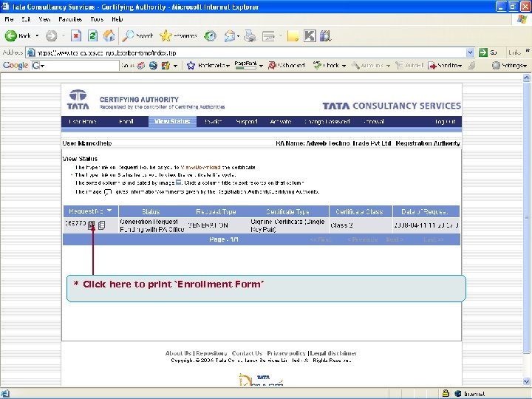Click the print Enrollment Form icon beside the request number
The image size is (532, 399).
click(92, 225)
